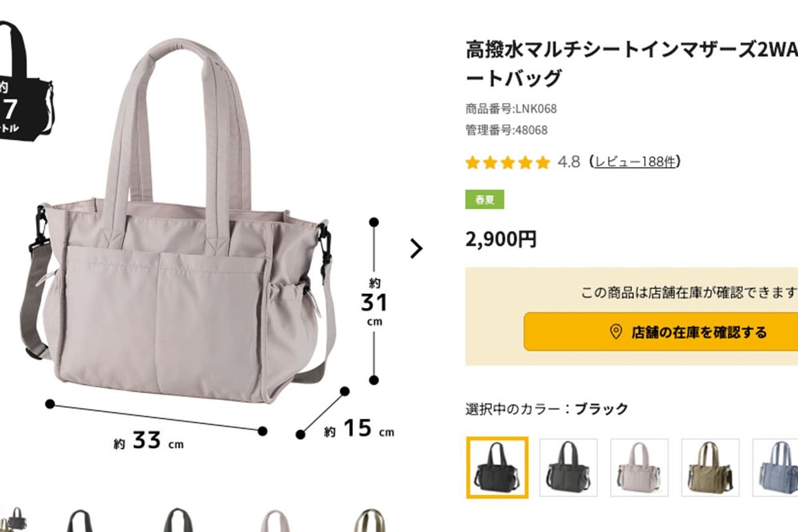The width and height of the screenshot is (798, 532).
Task: Open the olive bag bottom thumbnail
Action: 370,521
